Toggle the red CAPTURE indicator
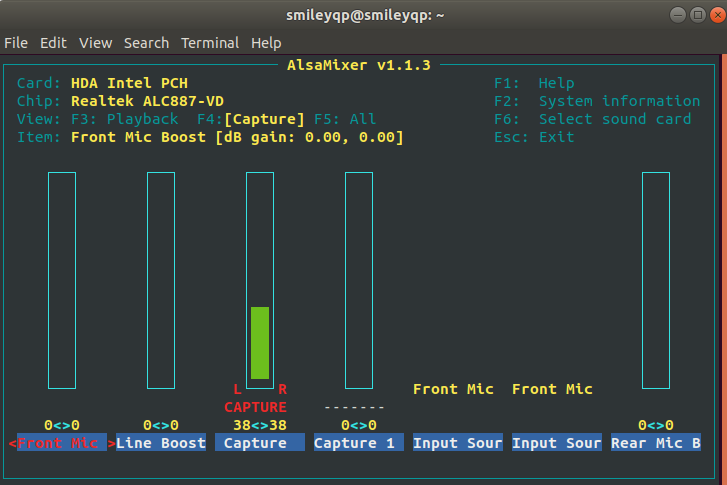This screenshot has width=727, height=485. [x=255, y=407]
